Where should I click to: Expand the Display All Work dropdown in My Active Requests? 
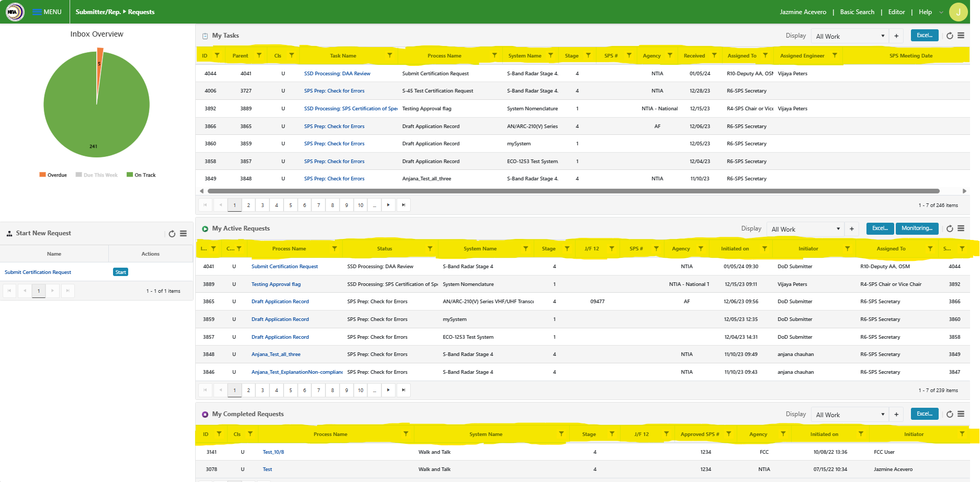point(805,229)
